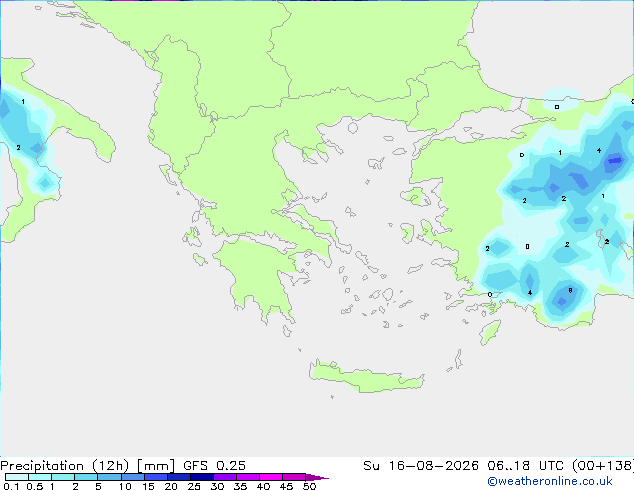Select the 2–5 mm legend color swatch
Screen dimensions: 634x490
[86, 477]
